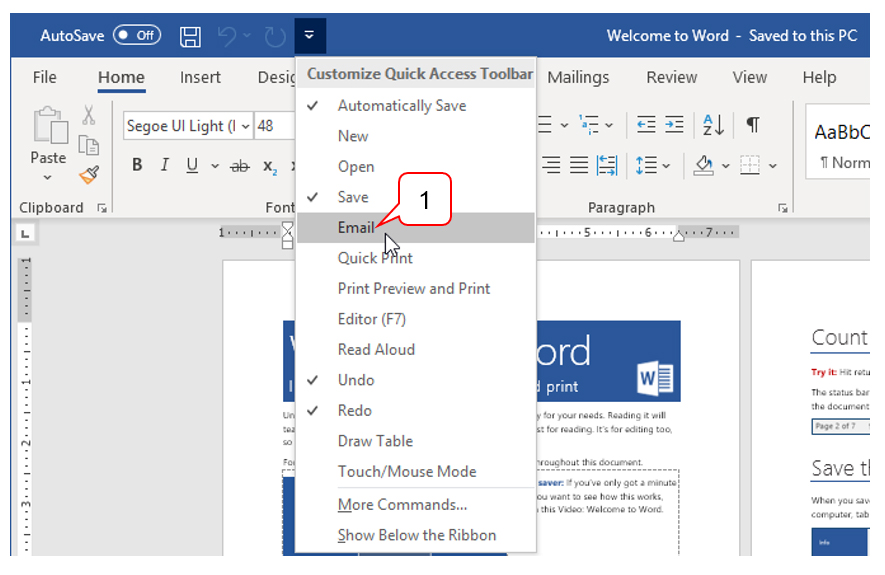This screenshot has width=885, height=575.
Task: Click the right indent marker on ruler
Action: (x=679, y=236)
